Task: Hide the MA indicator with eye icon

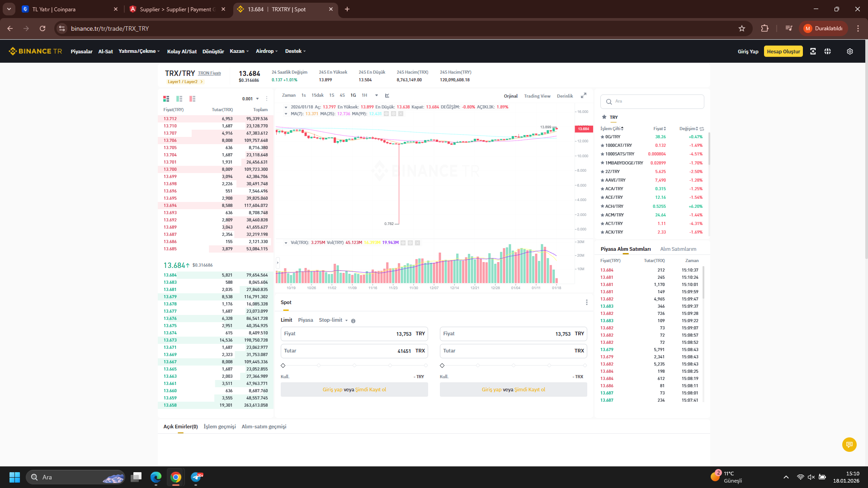Action: click(x=386, y=114)
